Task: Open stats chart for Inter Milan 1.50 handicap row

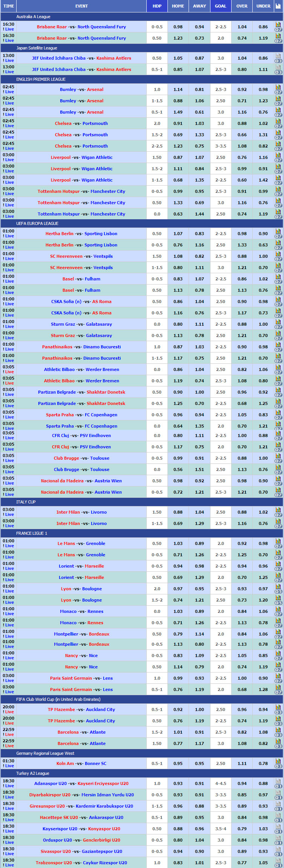Action: click(278, 510)
